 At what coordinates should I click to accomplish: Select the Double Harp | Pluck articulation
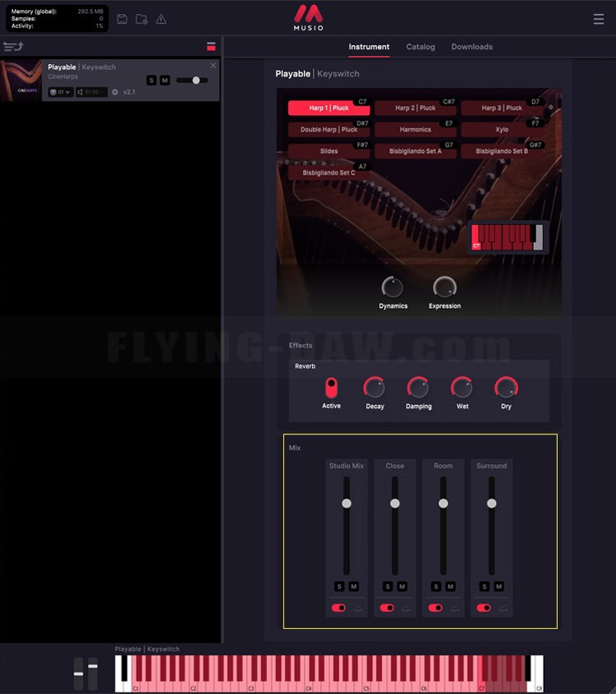click(x=329, y=129)
